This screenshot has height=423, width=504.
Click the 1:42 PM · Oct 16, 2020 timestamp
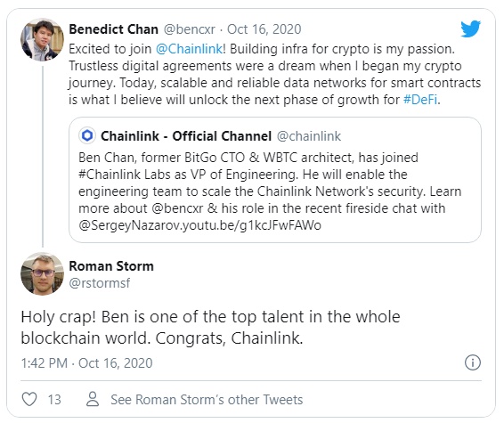pyautogui.click(x=86, y=363)
